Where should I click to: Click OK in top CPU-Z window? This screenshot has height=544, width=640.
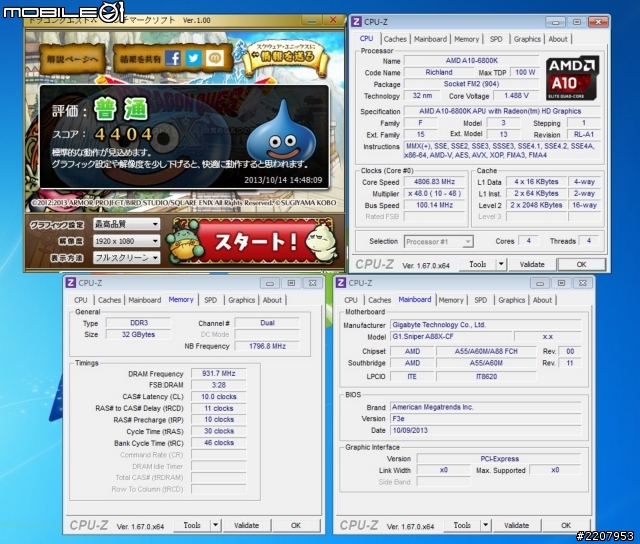[581, 264]
